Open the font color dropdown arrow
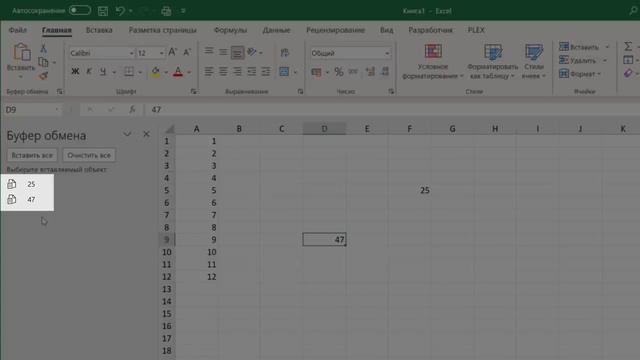Screen dimensions: 640x360 [189, 72]
